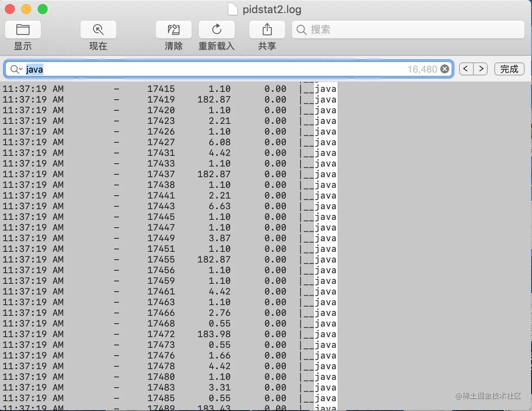Select PID value 17438
The width and height of the screenshot is (532, 411).
click(x=161, y=185)
